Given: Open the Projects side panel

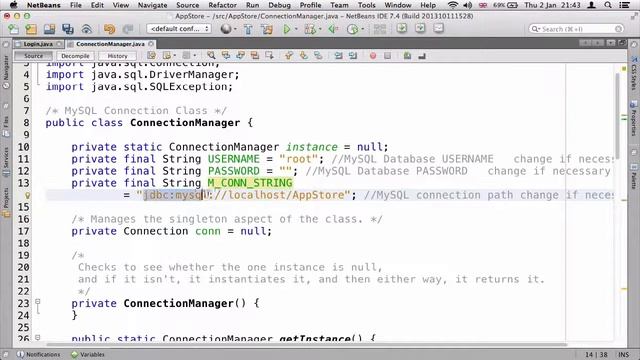Looking at the screenshot, I should click(6, 203).
